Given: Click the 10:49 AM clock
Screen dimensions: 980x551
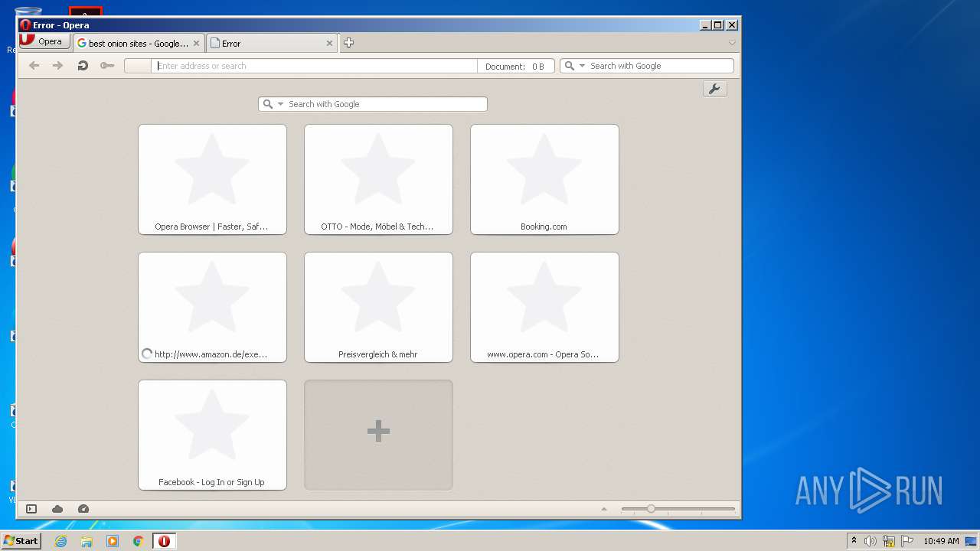Looking at the screenshot, I should coord(941,541).
